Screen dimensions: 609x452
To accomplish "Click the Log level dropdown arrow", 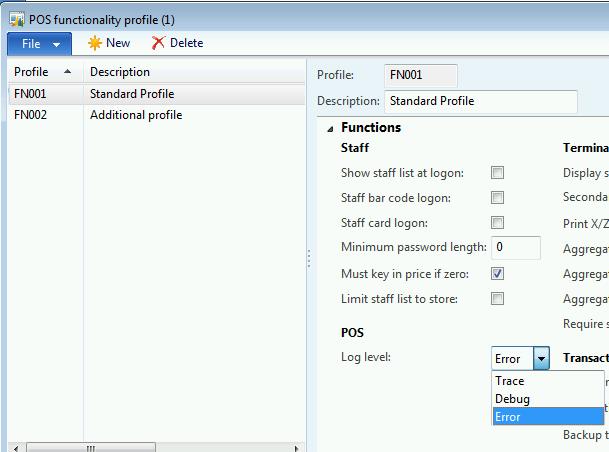I will pyautogui.click(x=541, y=359).
